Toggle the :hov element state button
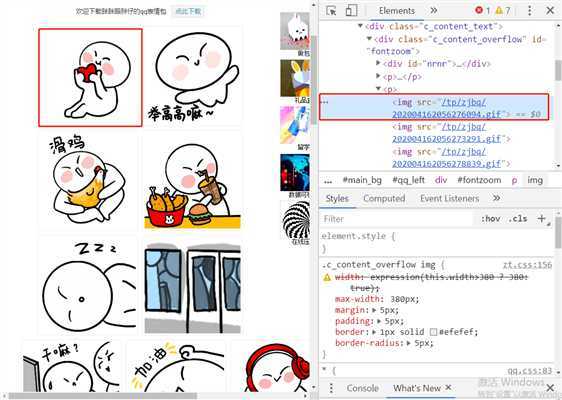This screenshot has height=400, width=562. [x=490, y=219]
